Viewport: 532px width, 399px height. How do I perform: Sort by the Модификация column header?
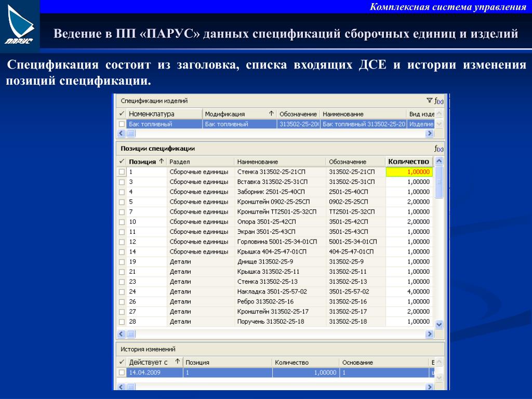240,114
